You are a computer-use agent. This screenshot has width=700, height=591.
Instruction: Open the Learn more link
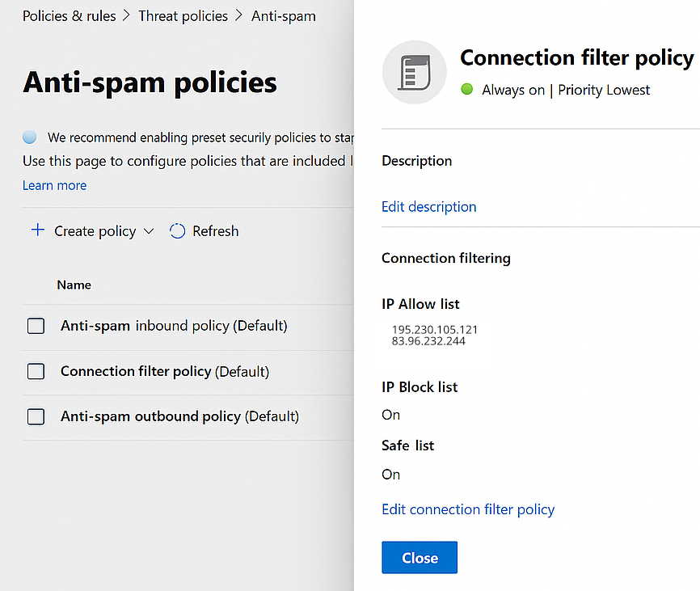point(54,185)
